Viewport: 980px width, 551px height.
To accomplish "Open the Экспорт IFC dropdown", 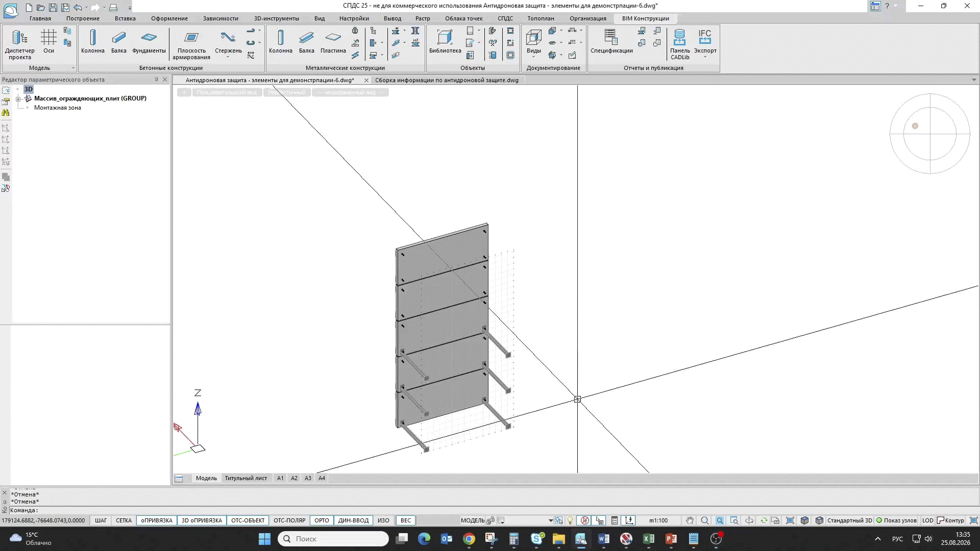I will point(705,57).
